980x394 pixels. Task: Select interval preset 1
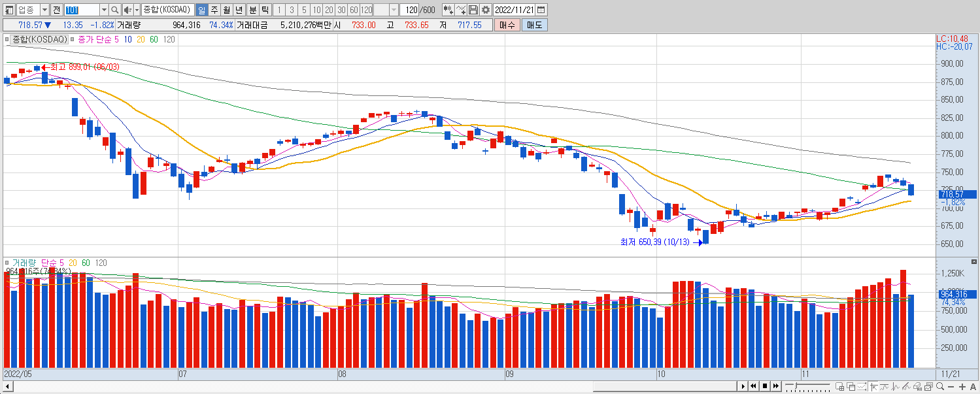pyautogui.click(x=279, y=10)
